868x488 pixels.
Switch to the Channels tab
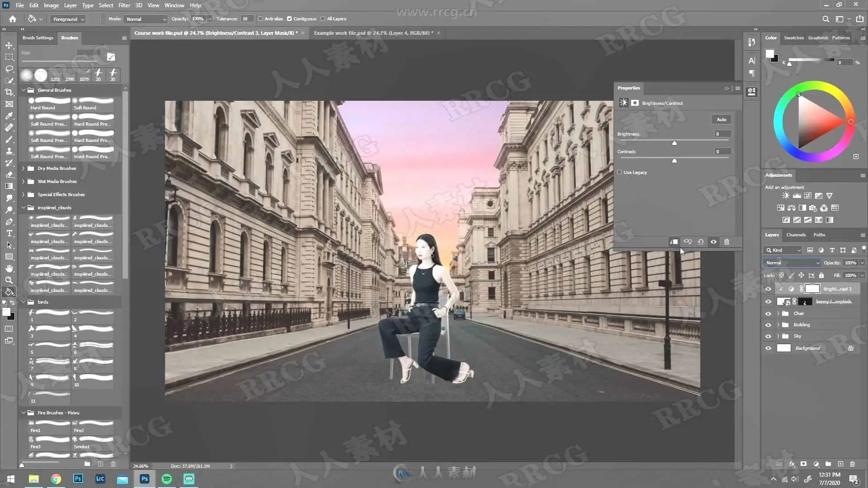(796, 235)
